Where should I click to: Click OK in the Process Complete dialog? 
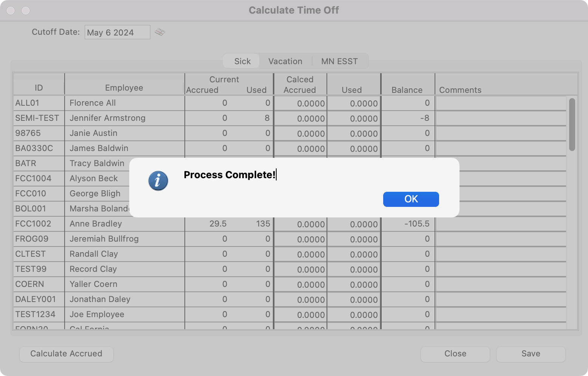pos(411,199)
